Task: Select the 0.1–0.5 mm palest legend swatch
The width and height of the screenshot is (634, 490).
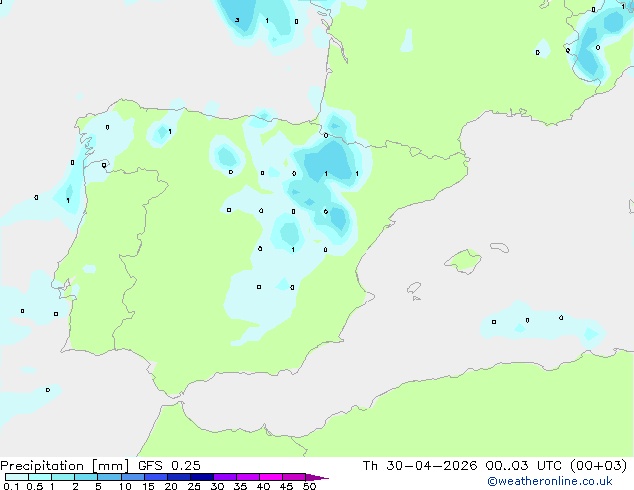Action: click(x=17, y=477)
